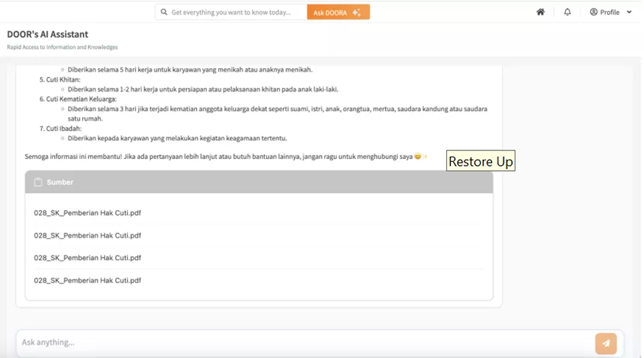Click the smiley emoji ending the reply
The height and width of the screenshot is (358, 644).
pyautogui.click(x=418, y=157)
